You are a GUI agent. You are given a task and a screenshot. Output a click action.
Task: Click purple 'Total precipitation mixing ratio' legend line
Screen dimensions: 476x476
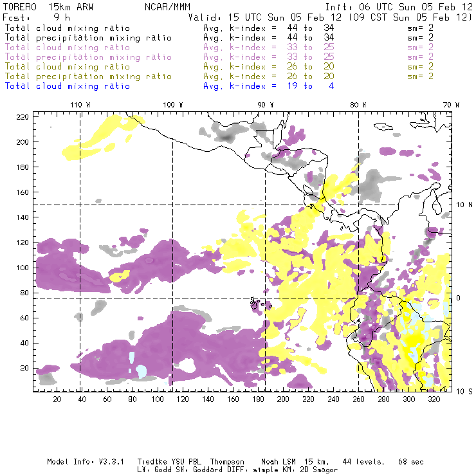click(x=88, y=57)
